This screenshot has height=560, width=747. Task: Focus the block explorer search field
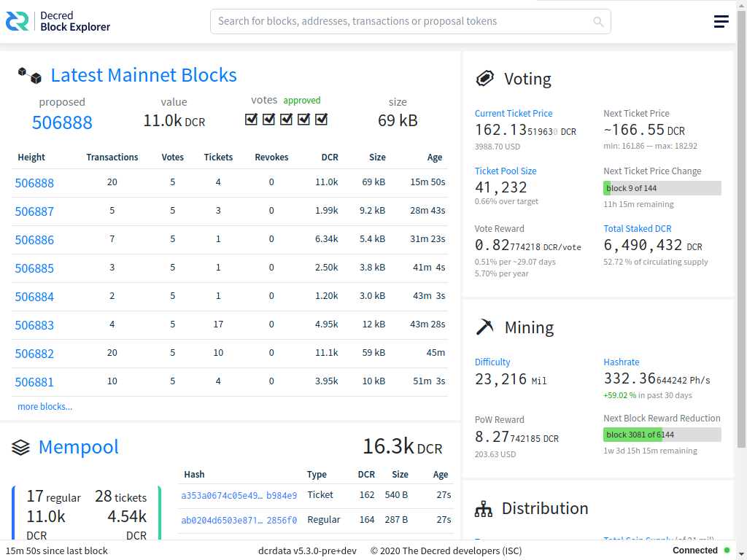click(x=410, y=21)
